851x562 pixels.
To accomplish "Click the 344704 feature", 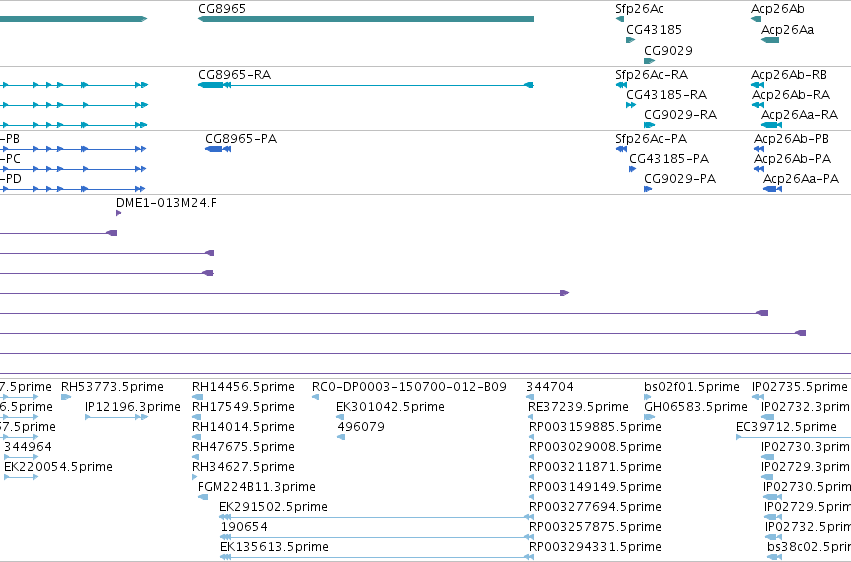I will (x=530, y=397).
